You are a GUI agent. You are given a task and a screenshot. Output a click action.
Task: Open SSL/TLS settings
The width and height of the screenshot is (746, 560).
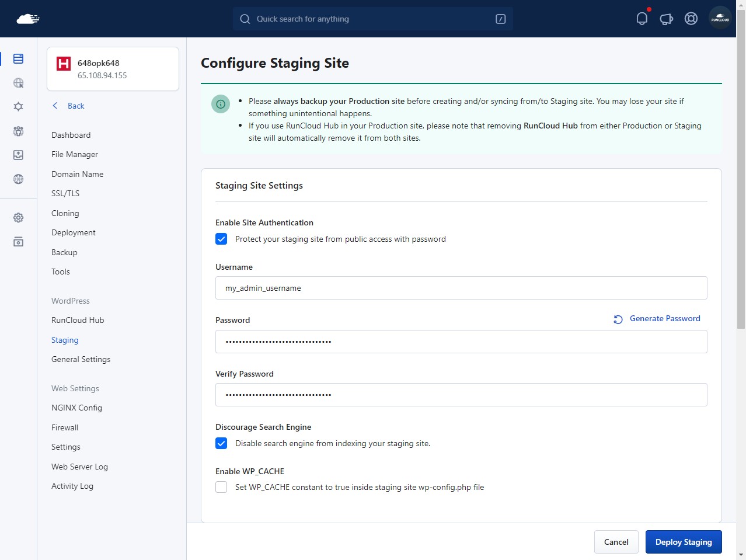(65, 193)
